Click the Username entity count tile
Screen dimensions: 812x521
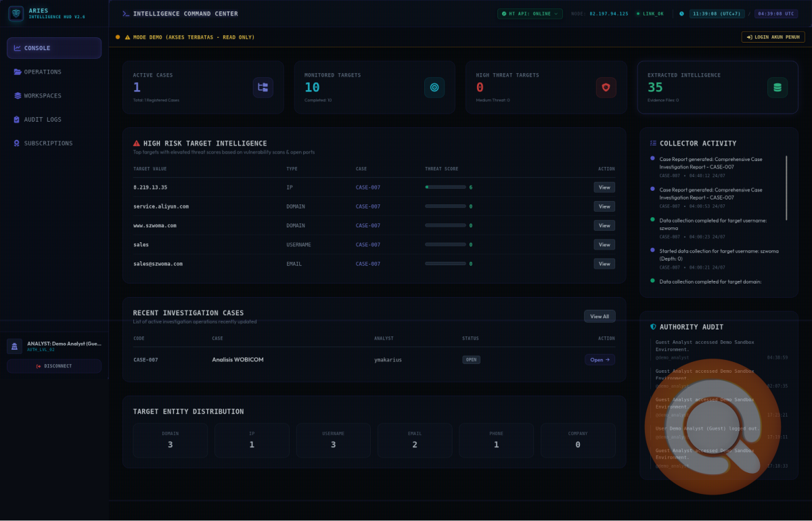(x=334, y=440)
